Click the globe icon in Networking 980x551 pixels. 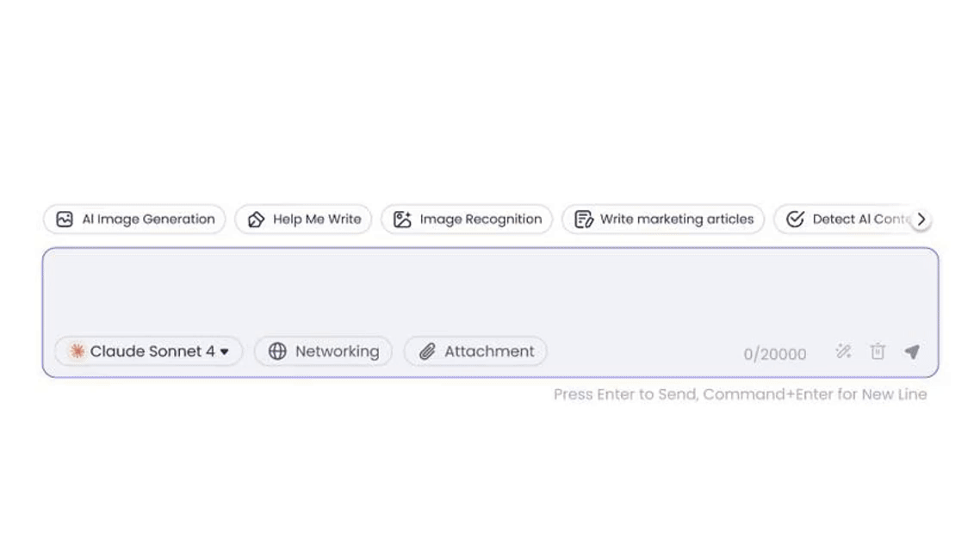(x=277, y=351)
